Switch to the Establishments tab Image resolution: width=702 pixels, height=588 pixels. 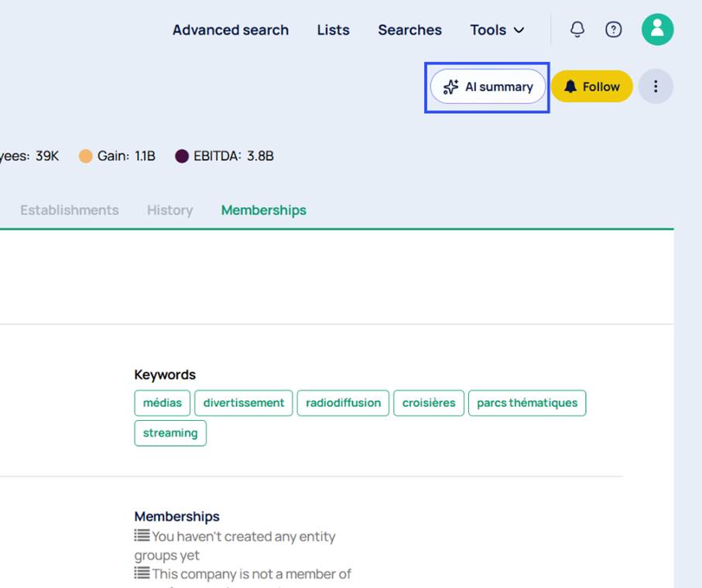pos(70,210)
